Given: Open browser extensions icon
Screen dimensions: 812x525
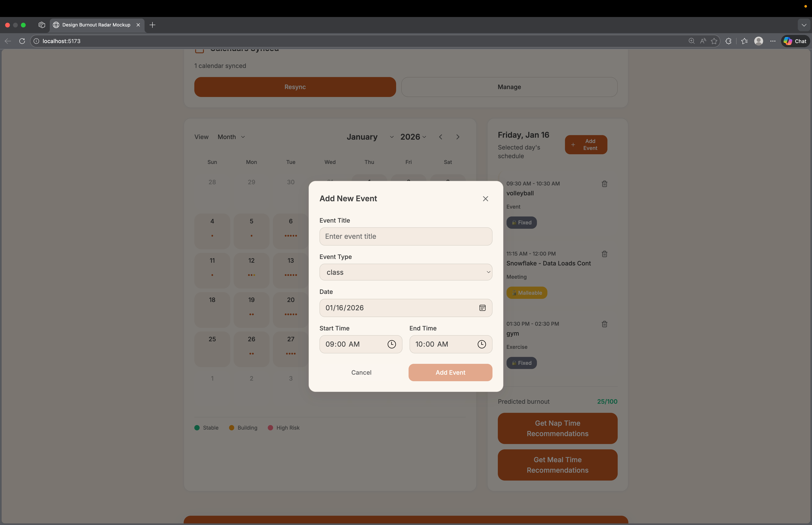Looking at the screenshot, I should [x=728, y=41].
